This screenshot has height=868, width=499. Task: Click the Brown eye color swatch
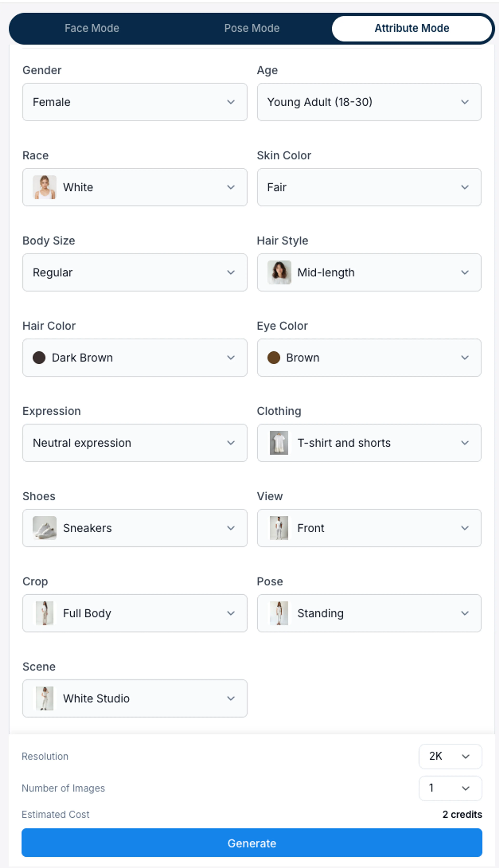coord(274,358)
